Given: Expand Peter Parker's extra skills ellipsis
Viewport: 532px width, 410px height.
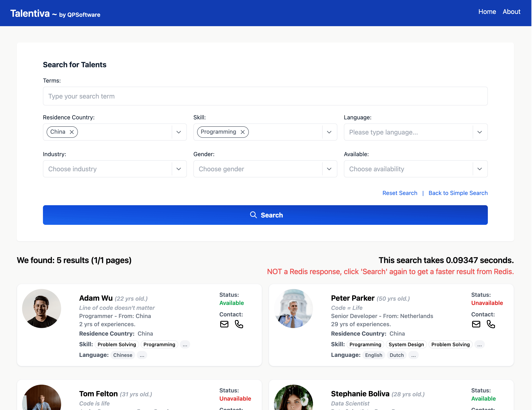Looking at the screenshot, I should point(479,345).
